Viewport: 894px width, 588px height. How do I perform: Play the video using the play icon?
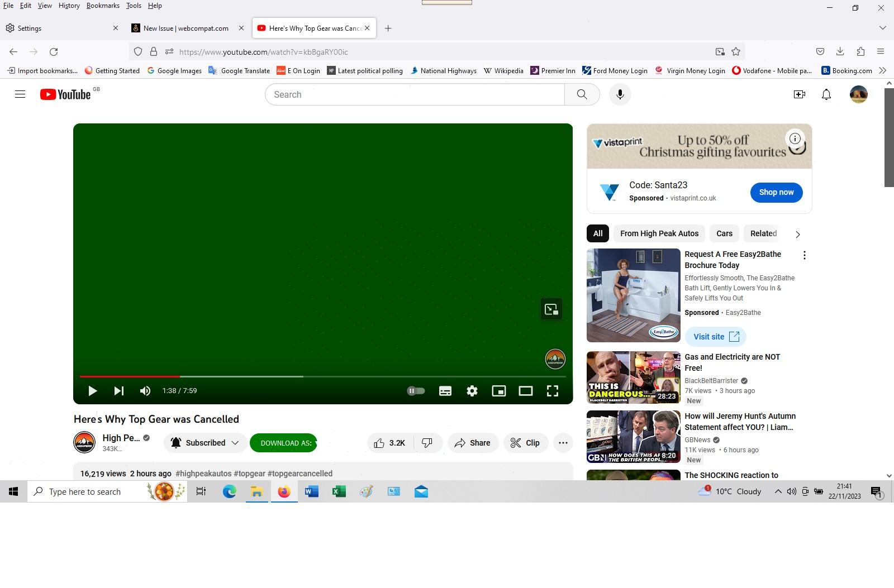coord(93,391)
